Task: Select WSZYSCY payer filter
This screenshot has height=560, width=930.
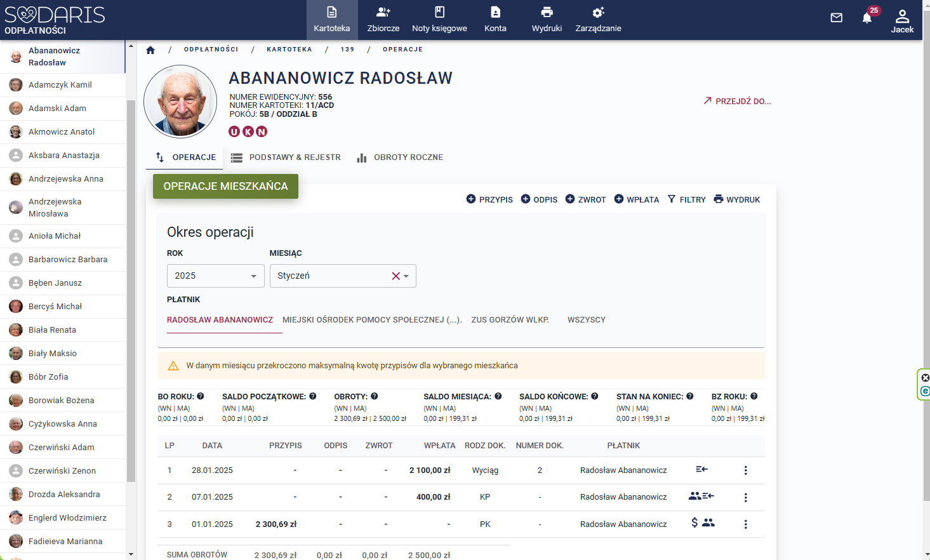Action: click(586, 320)
